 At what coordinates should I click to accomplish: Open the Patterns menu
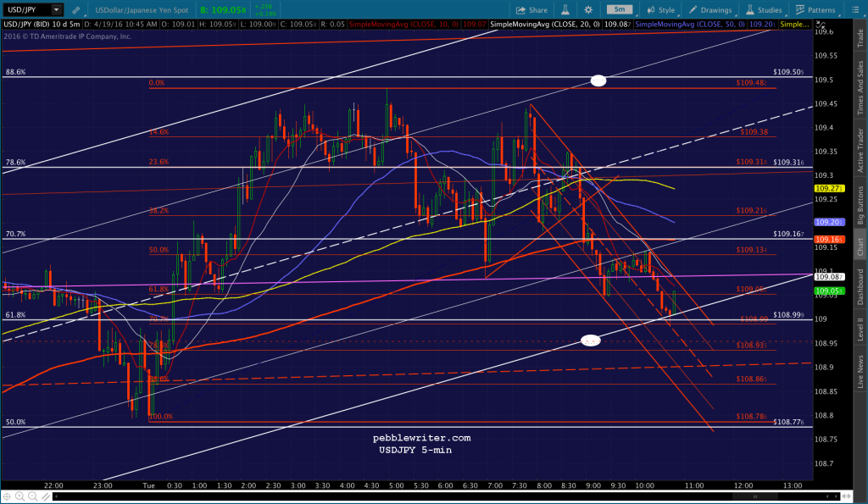pos(815,10)
